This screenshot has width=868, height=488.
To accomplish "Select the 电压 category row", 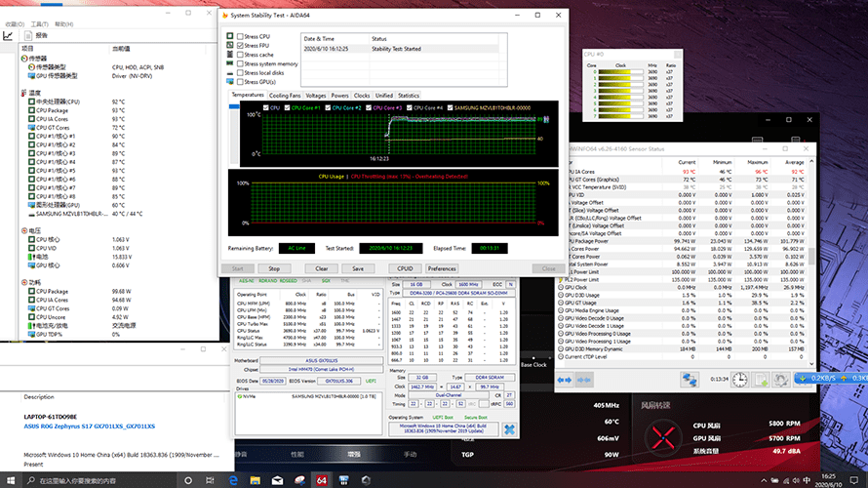I will pyautogui.click(x=30, y=231).
